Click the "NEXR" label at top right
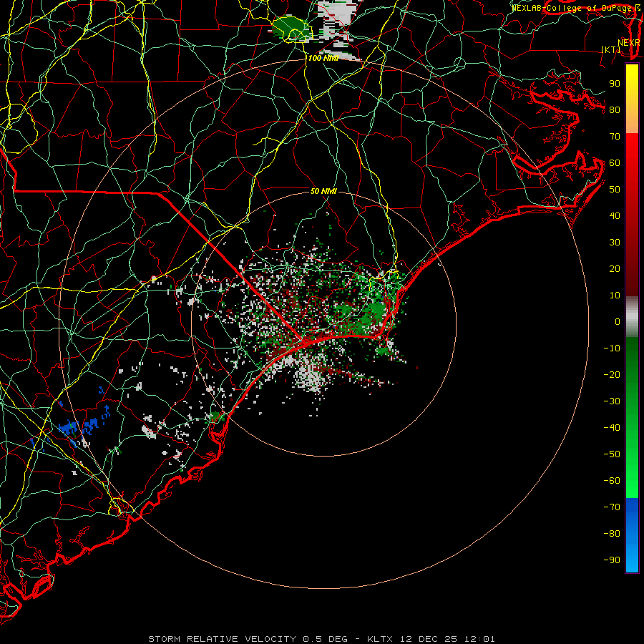Image resolution: width=644 pixels, height=644 pixels. 629,43
